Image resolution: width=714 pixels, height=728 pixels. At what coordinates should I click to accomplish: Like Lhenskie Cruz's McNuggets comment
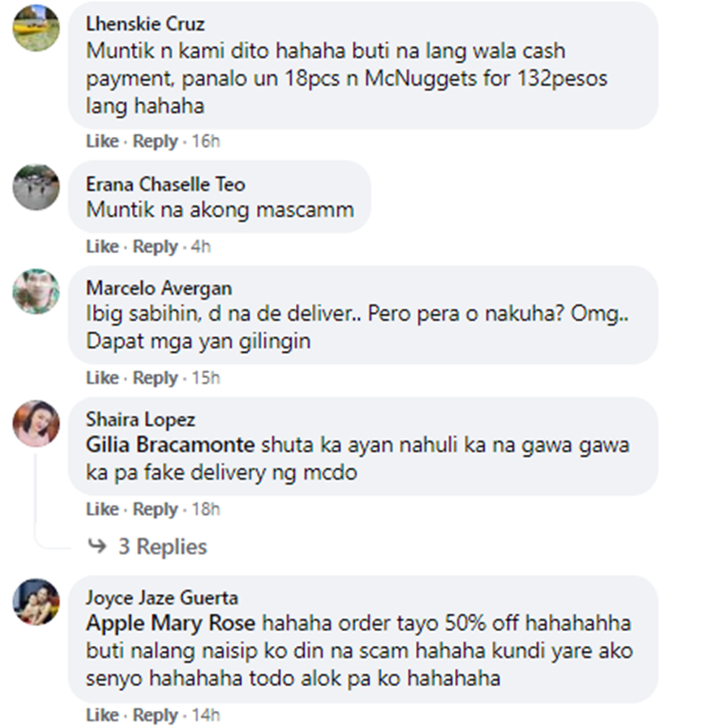tap(102, 141)
